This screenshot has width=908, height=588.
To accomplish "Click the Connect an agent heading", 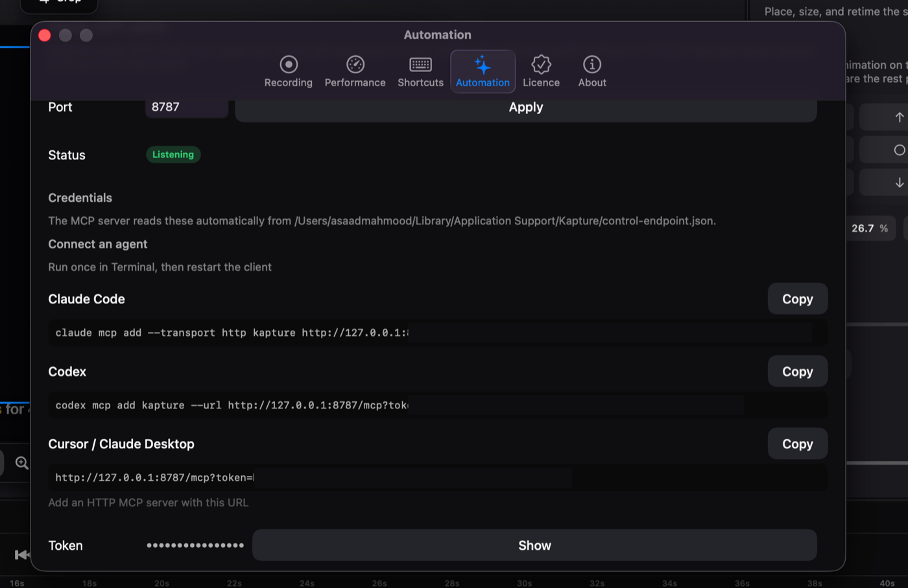I will click(x=97, y=244).
